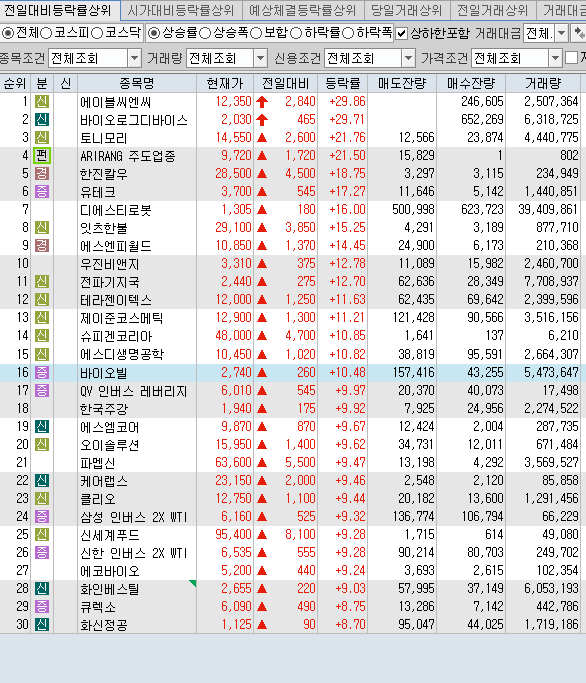Click the 경 badge for 에스엔피월드
Screen dimensions: 586x683
pos(42,246)
